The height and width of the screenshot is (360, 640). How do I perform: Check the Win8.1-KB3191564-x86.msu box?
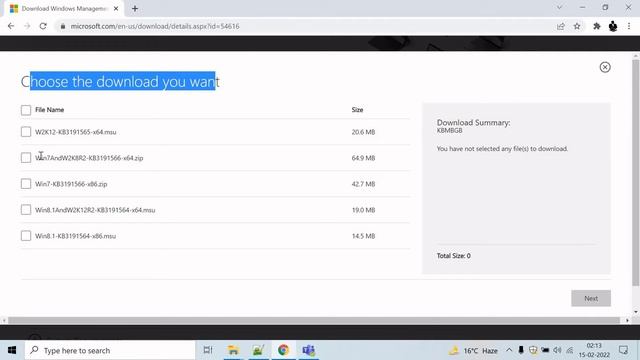tap(26, 236)
